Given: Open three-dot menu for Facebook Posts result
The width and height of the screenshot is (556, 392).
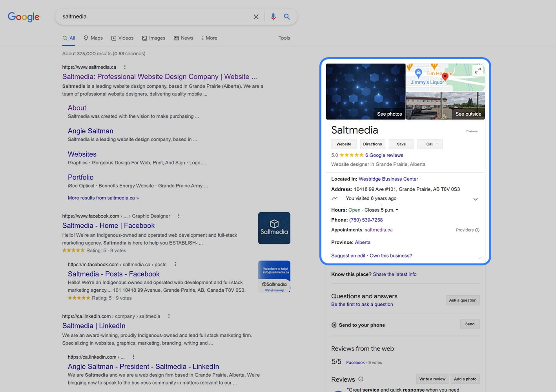Looking at the screenshot, I should pos(175,265).
